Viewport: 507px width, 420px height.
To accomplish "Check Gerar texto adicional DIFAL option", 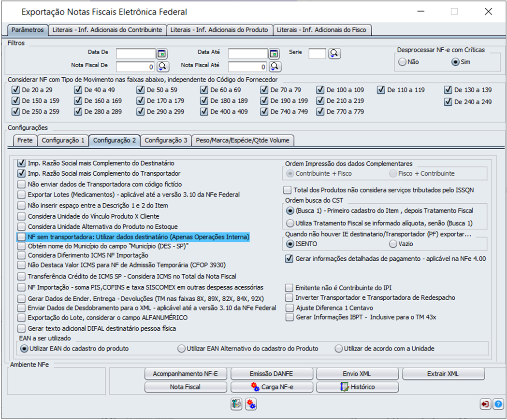I will 21,329.
